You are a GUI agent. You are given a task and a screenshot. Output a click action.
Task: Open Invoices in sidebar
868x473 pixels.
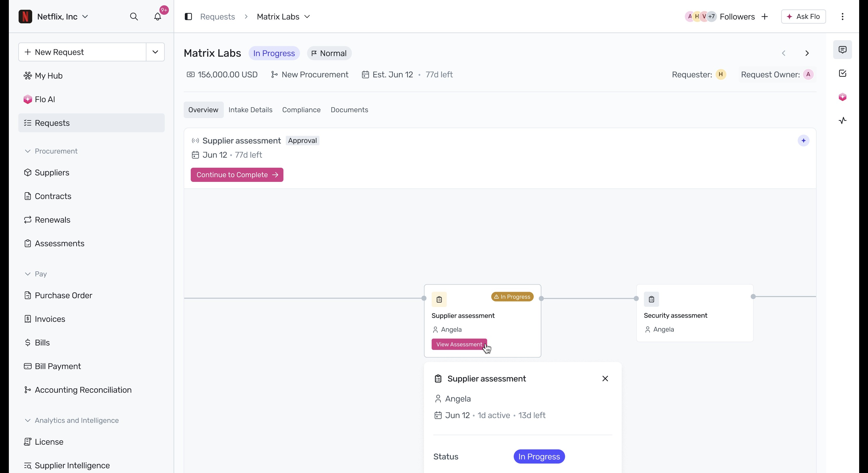click(91, 319)
